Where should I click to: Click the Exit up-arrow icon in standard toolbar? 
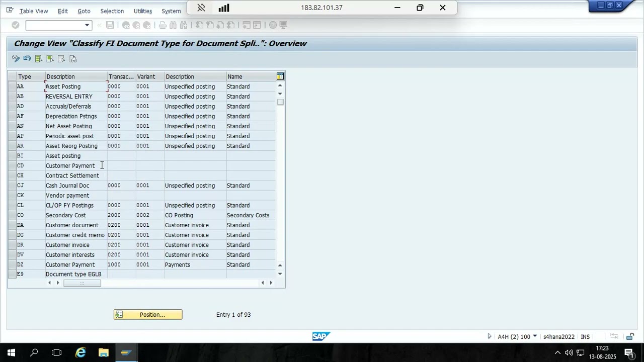136,25
